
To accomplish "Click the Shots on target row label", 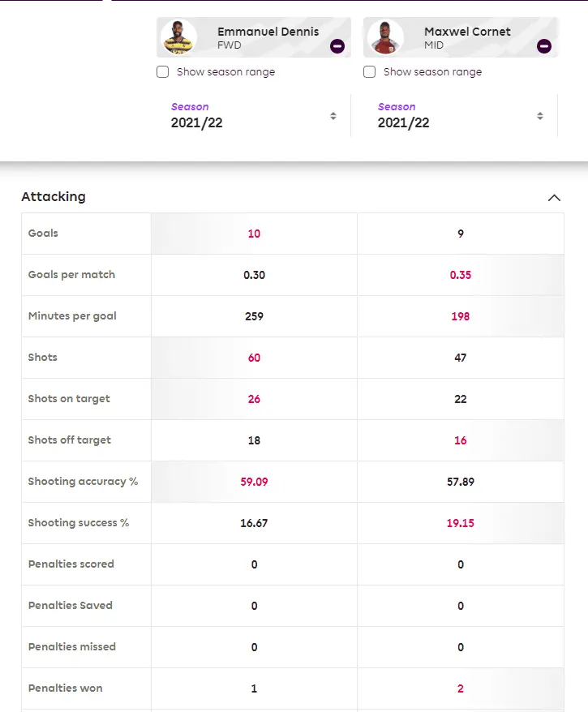I will point(69,399).
